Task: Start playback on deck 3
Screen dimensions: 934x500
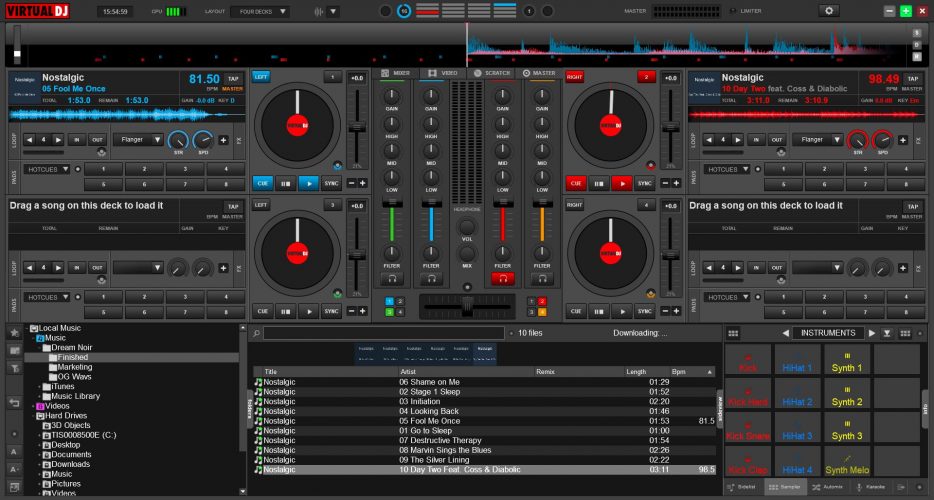Action: click(309, 311)
